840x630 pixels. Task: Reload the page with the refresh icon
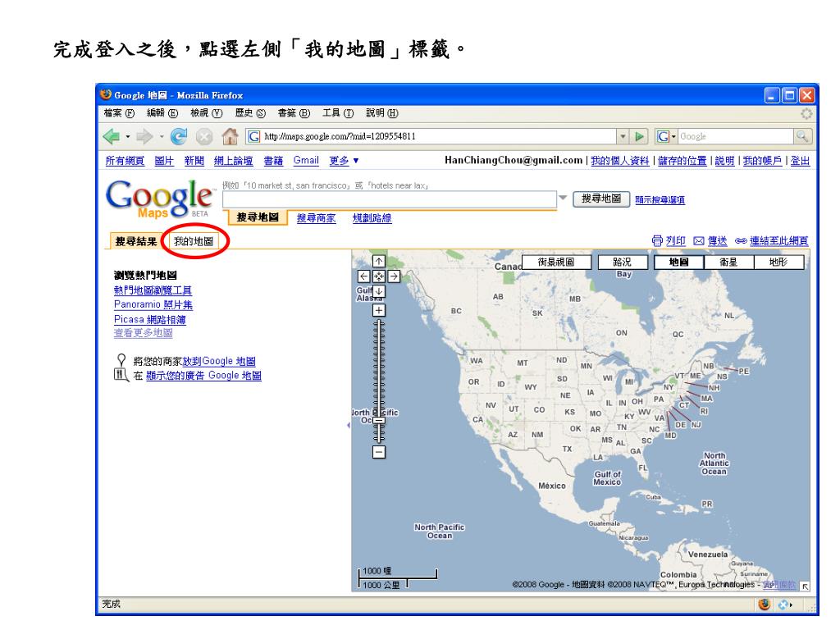point(178,137)
